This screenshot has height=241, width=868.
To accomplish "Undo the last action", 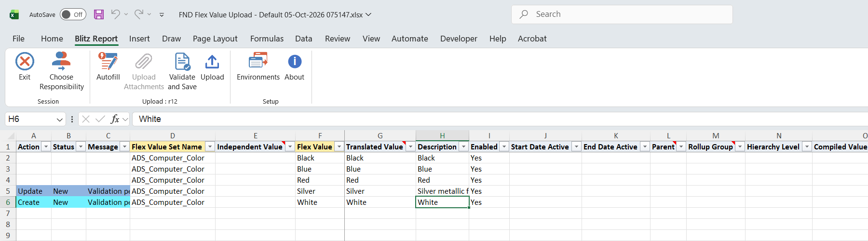I will click(x=115, y=14).
